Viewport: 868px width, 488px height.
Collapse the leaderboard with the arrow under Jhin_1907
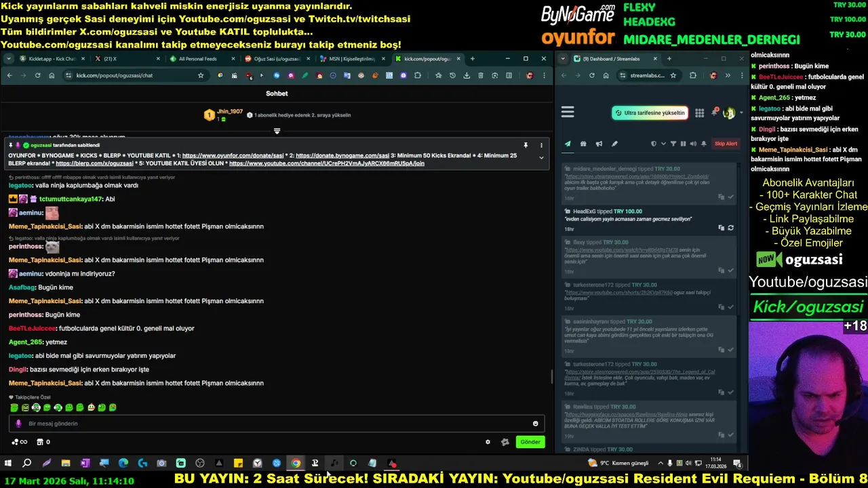277,131
